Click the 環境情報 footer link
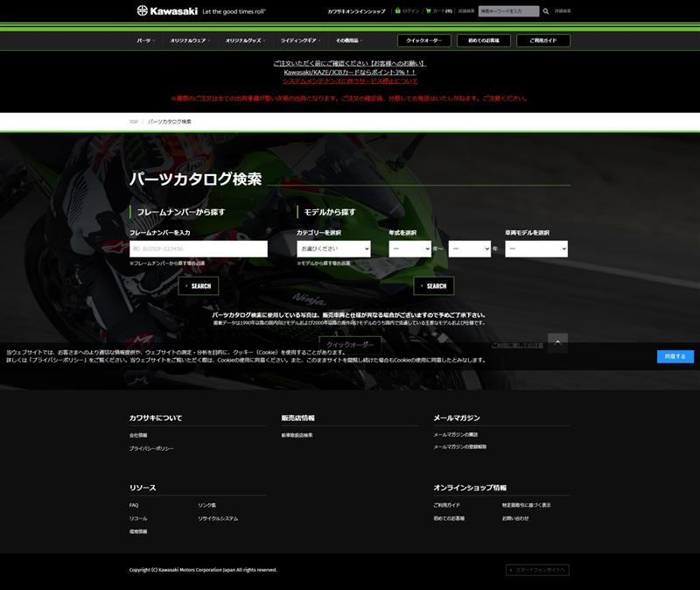 [x=138, y=531]
